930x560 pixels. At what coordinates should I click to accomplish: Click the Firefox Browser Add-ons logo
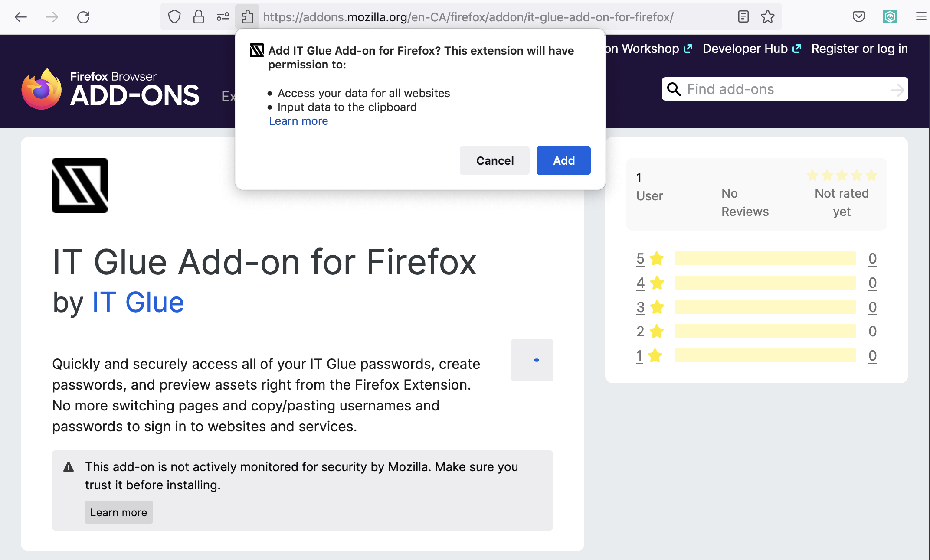111,89
